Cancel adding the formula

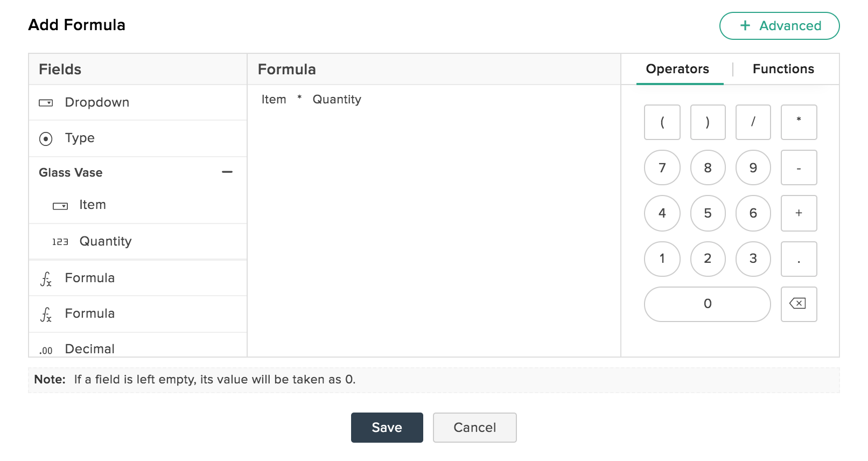(x=474, y=428)
